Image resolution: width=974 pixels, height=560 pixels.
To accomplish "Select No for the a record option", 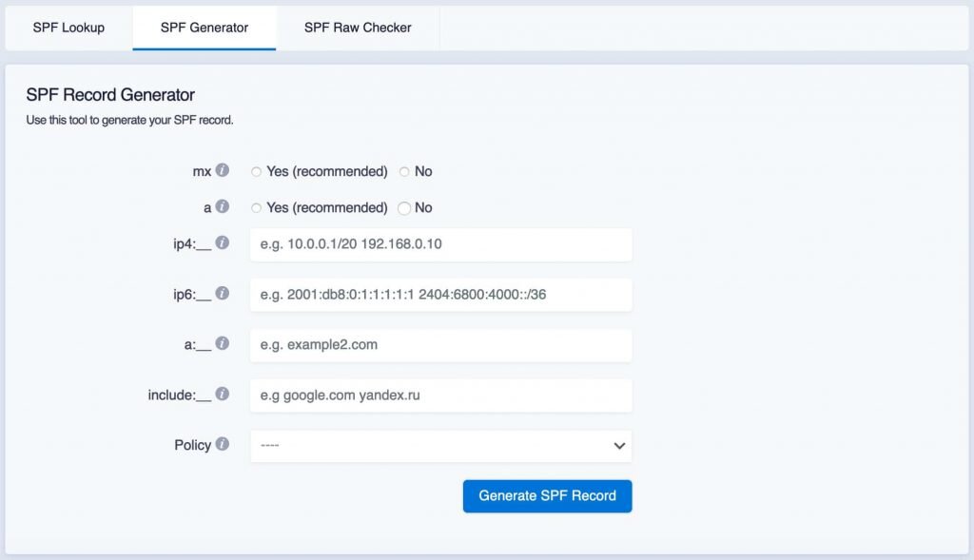I will [406, 207].
